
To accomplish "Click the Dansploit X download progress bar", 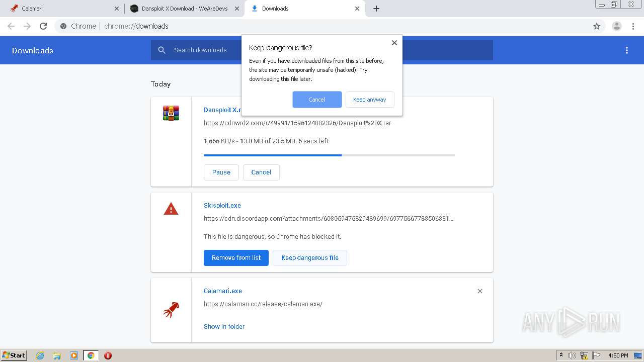I will (329, 155).
